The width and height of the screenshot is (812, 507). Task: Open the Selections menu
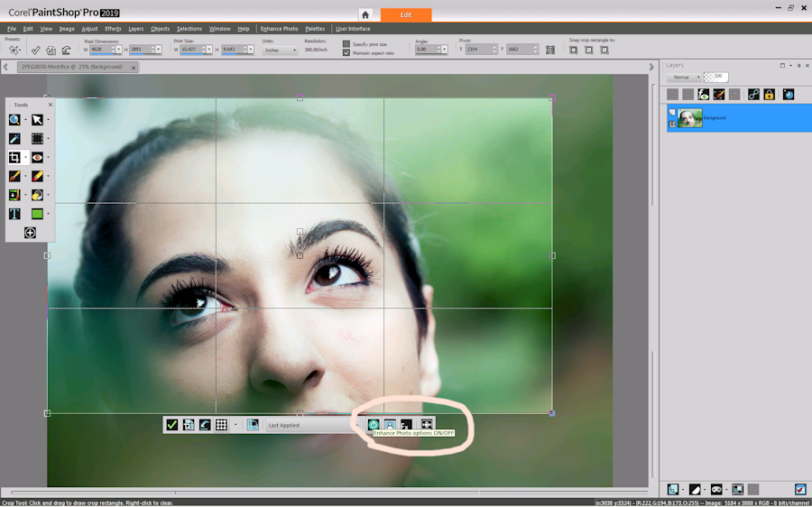click(189, 29)
